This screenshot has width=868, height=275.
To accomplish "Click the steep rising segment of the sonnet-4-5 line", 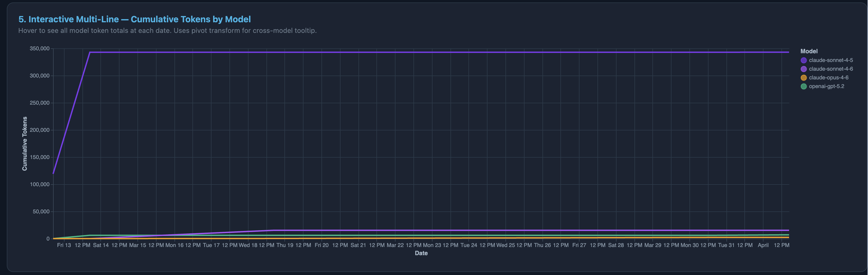I will [71, 113].
